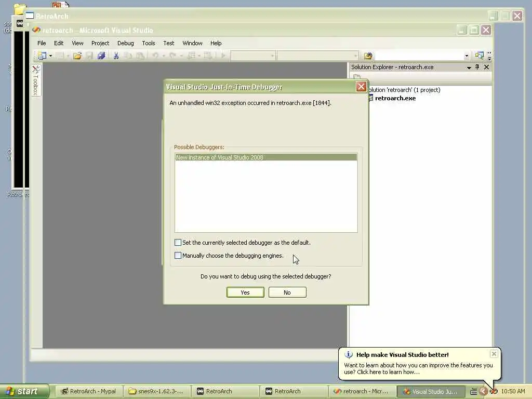The width and height of the screenshot is (532, 399).
Task: Maximize the retroarch Visual Studio window
Action: point(474,30)
